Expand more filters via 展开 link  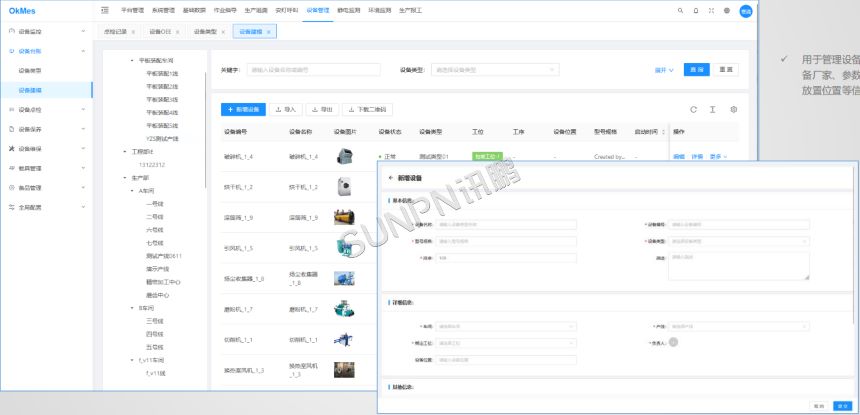664,70
